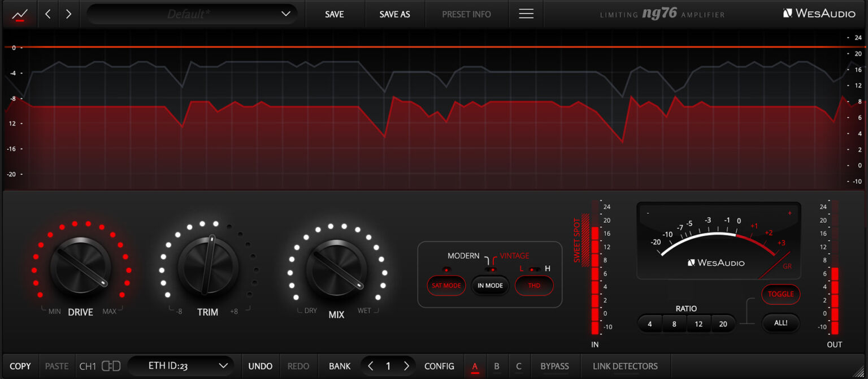Go to previous preset arrow

(48, 14)
